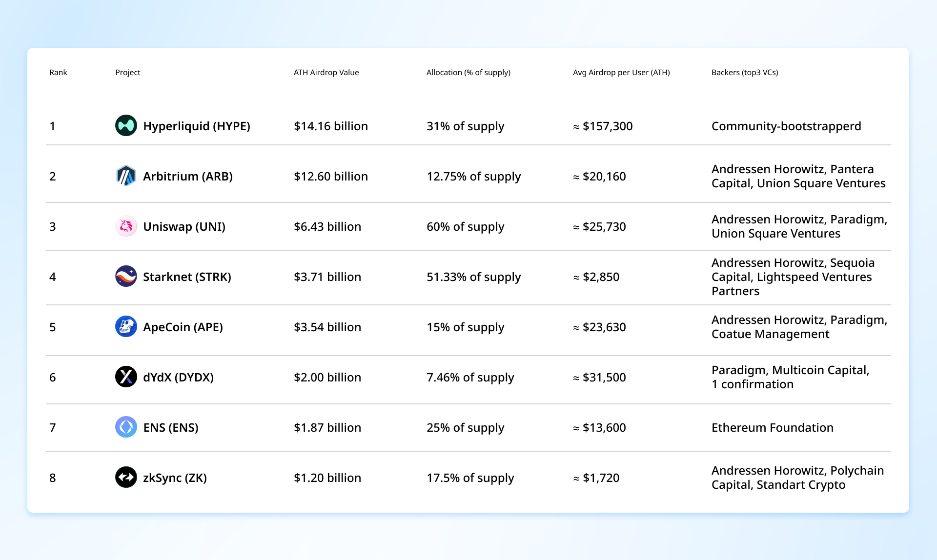This screenshot has width=937, height=560.
Task: Click the ENS (ENS) project name
Action: [x=171, y=428]
